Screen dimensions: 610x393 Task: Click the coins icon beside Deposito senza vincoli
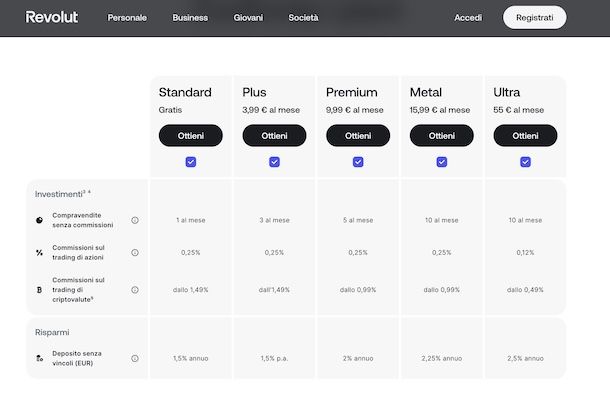pos(39,358)
